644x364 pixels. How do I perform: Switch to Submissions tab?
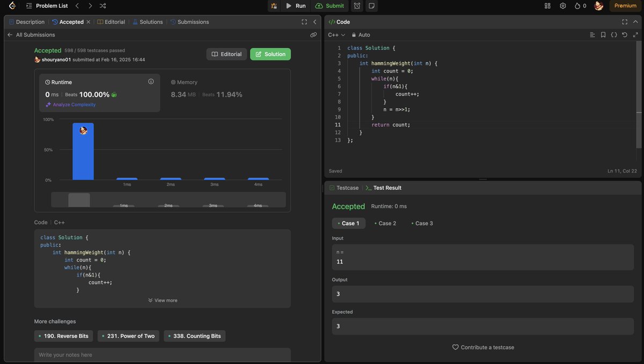click(189, 22)
